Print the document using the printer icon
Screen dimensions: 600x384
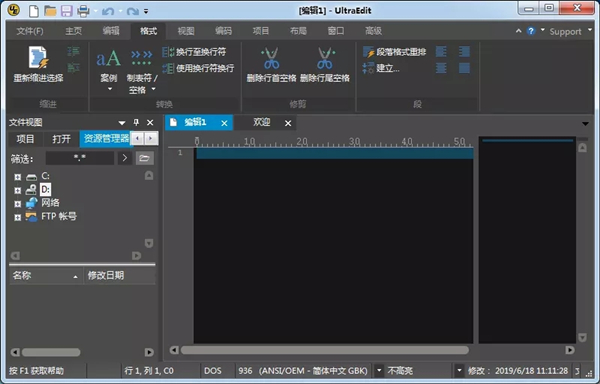[x=83, y=11]
